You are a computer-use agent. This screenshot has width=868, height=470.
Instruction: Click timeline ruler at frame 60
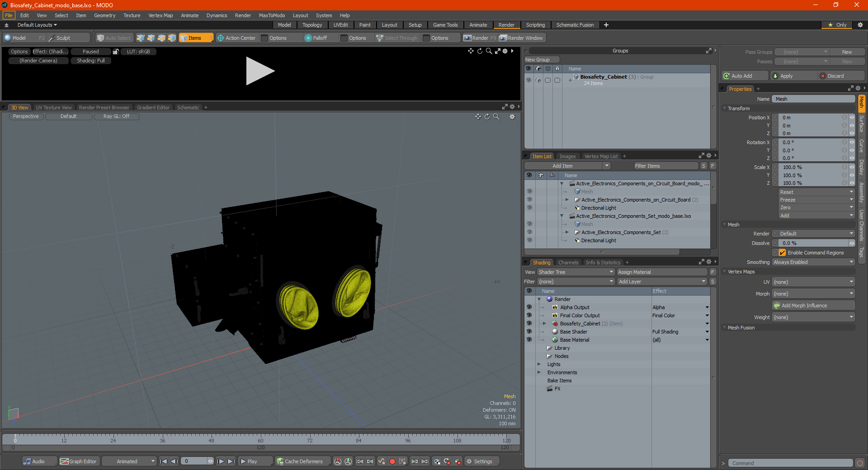[x=260, y=439]
